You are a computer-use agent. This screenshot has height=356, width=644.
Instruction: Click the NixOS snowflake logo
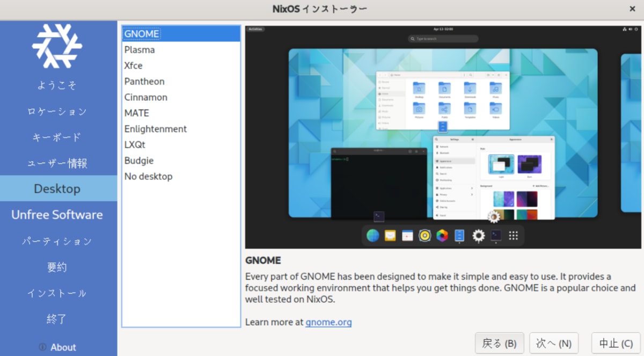57,46
